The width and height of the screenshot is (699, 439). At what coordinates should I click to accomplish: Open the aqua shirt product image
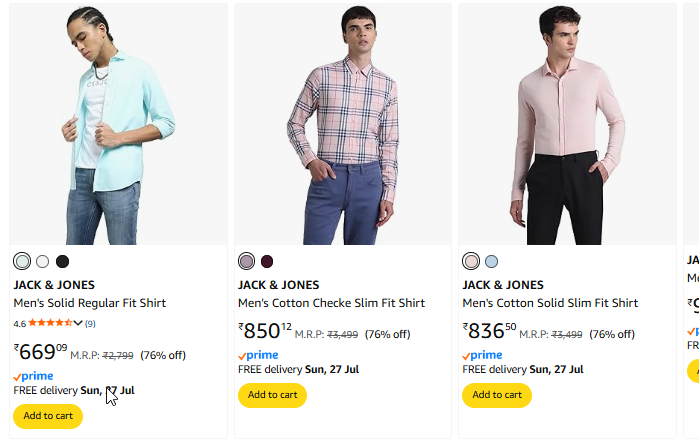point(119,124)
